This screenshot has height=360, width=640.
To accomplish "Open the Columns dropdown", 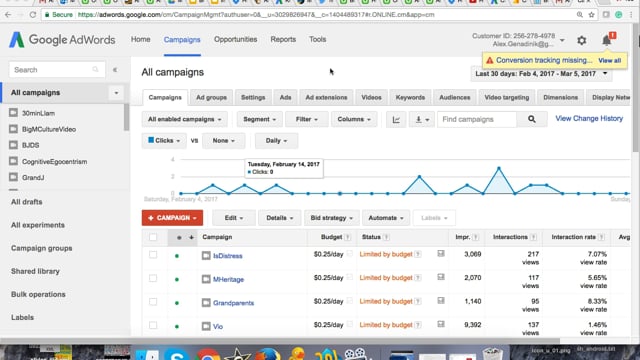I will 354,119.
